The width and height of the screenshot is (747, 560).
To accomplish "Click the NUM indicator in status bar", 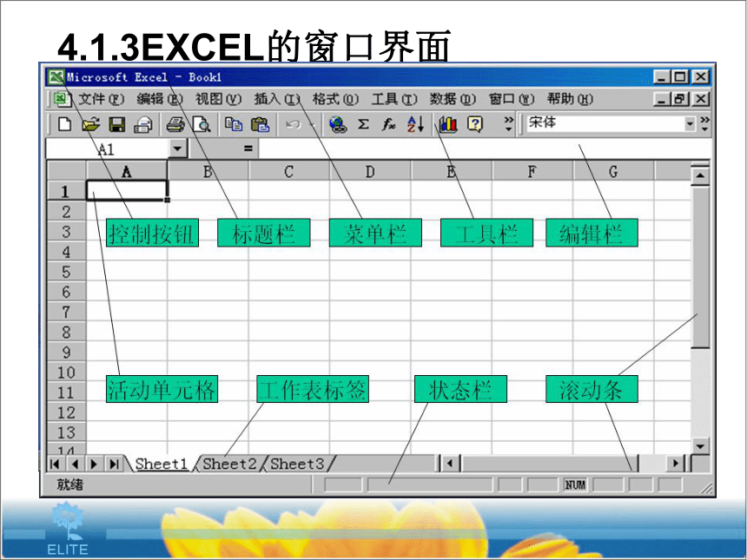I will (x=574, y=484).
